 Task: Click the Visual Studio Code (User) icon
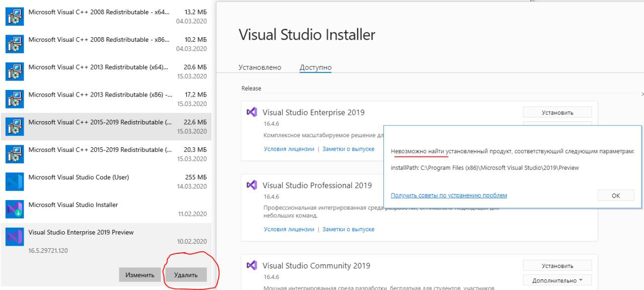point(14,182)
